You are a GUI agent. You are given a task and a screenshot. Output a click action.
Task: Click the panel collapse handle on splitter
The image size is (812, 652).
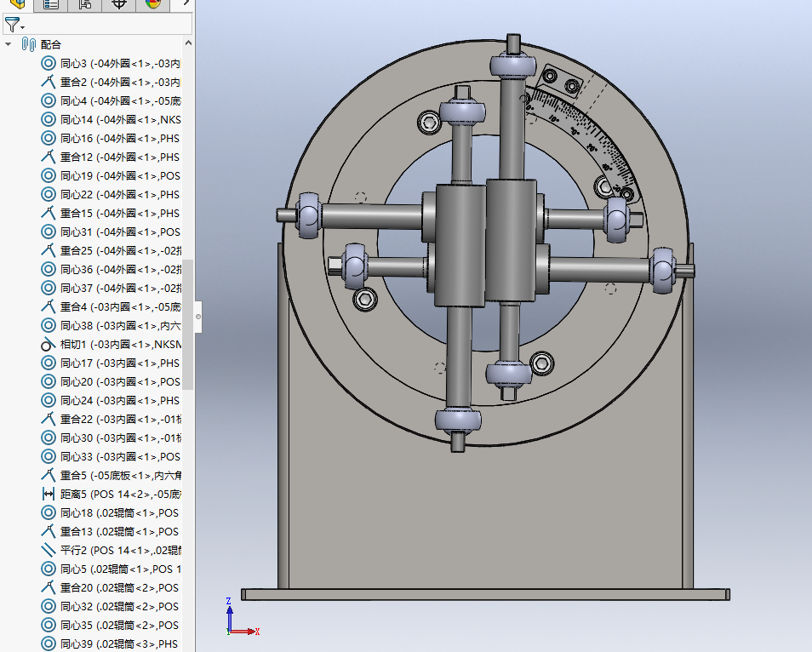[197, 317]
